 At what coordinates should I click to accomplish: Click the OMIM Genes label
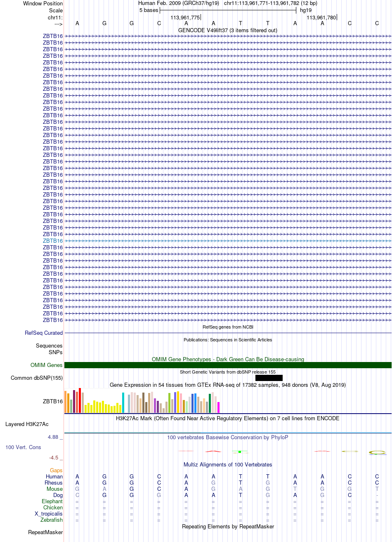(47, 365)
